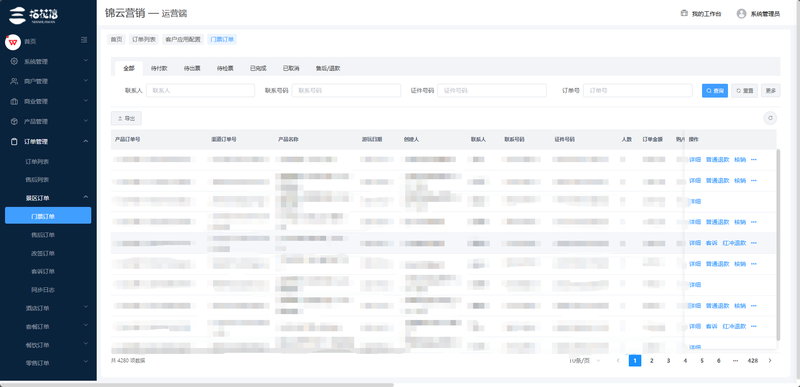Click the pagination ellipsis jump button

click(735, 360)
